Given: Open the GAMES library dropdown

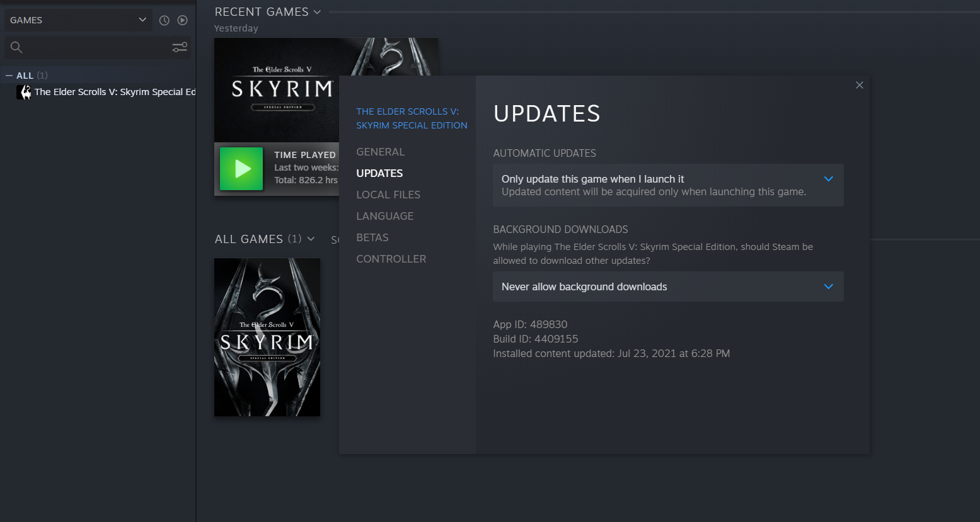Looking at the screenshot, I should tap(78, 20).
